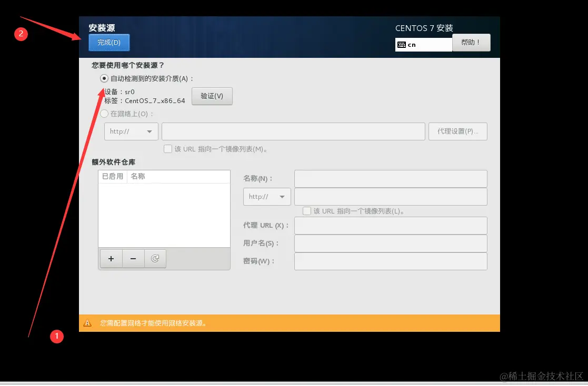
Task: Click the 名称(N) repository name field
Action: (x=391, y=178)
